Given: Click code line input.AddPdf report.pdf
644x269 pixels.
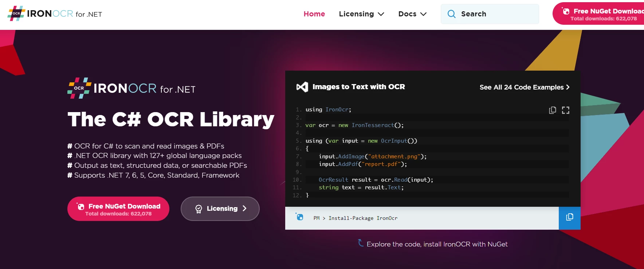Looking at the screenshot, I should 363,164.
